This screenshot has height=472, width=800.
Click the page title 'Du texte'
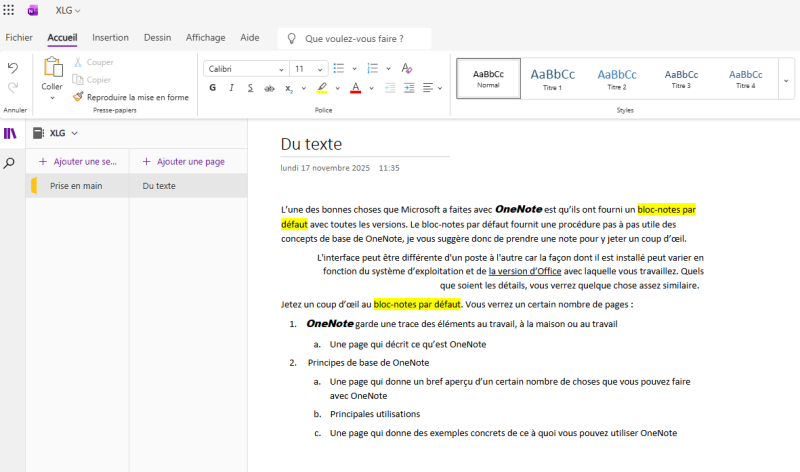click(x=311, y=144)
